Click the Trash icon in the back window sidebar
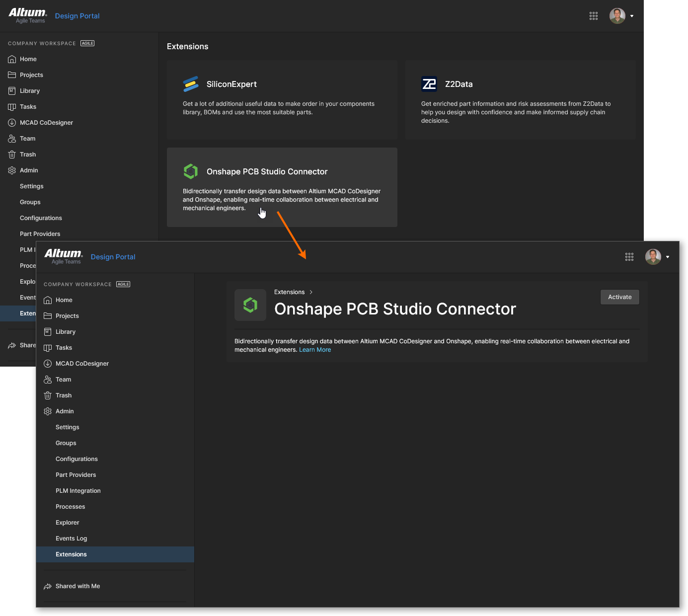The image size is (688, 616). pyautogui.click(x=12, y=154)
